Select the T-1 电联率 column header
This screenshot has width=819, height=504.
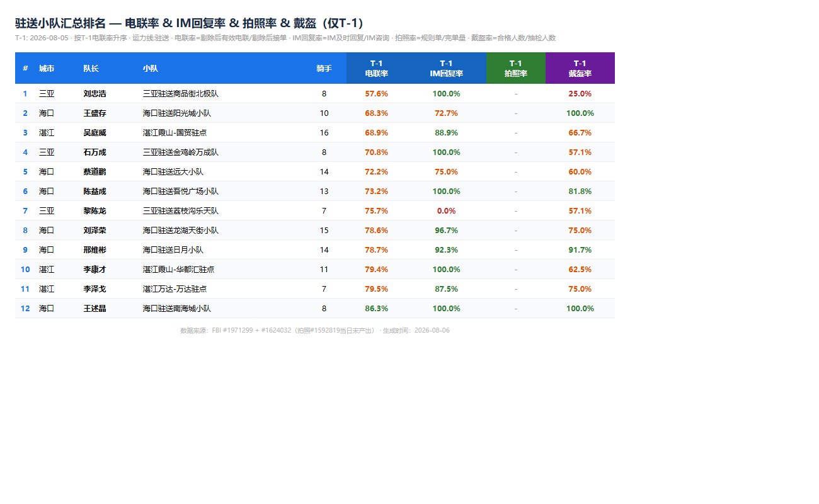377,68
